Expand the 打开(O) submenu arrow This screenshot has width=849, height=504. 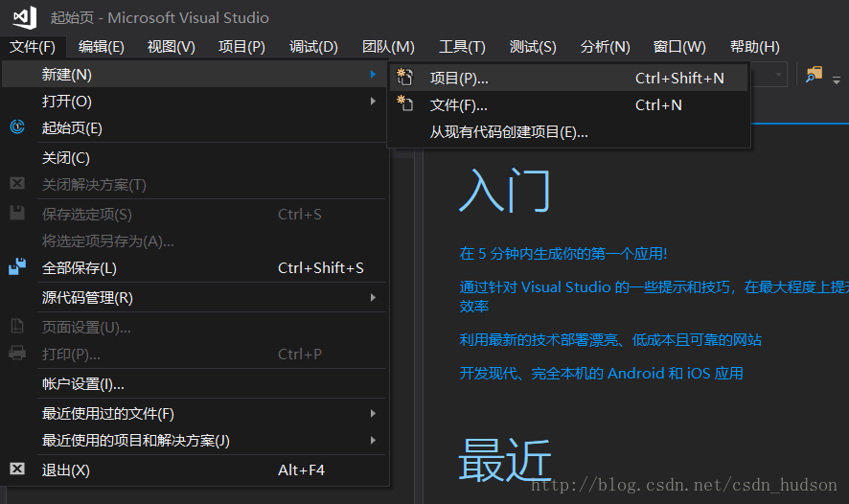pyautogui.click(x=373, y=102)
